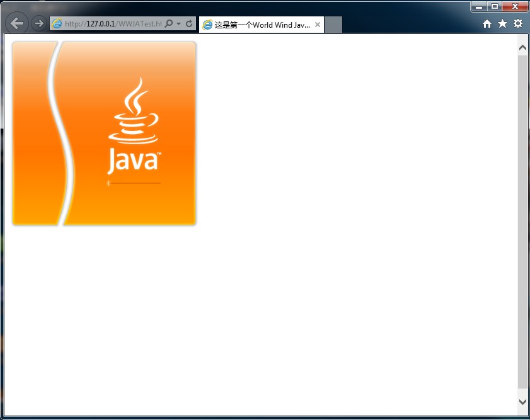Open the address bar autocomplete dropdown arrow
The height and width of the screenshot is (420, 530).
(x=178, y=24)
